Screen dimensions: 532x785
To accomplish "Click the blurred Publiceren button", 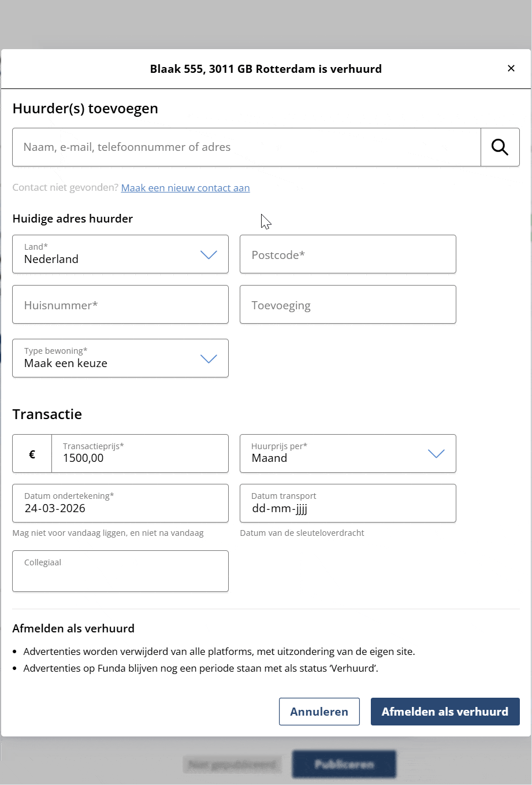I will 344,764.
